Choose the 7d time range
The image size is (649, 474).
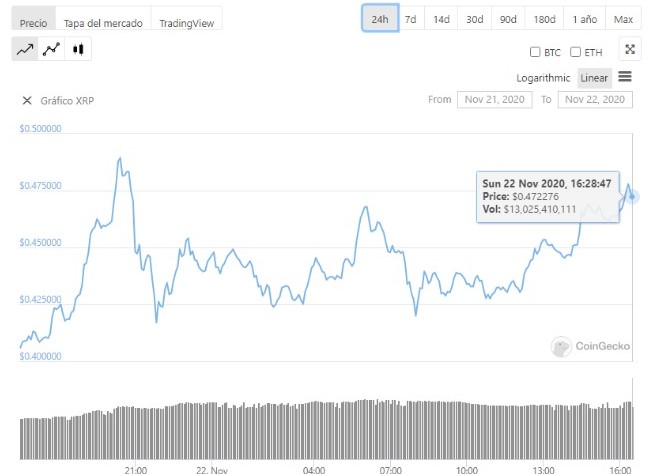tap(411, 19)
